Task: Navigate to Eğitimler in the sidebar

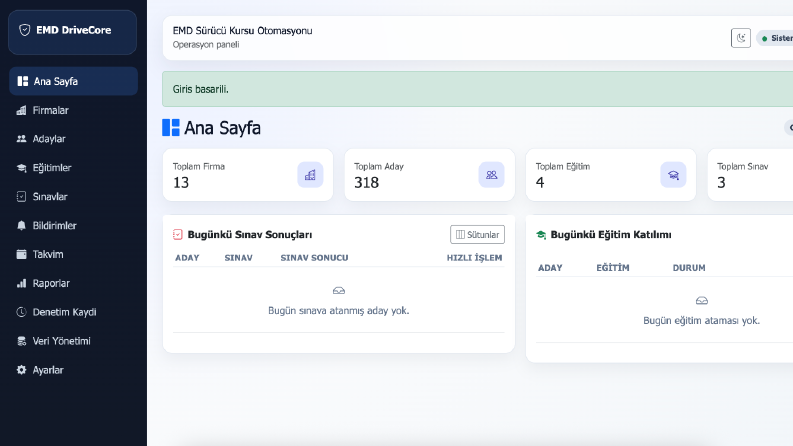Action: pos(73,168)
